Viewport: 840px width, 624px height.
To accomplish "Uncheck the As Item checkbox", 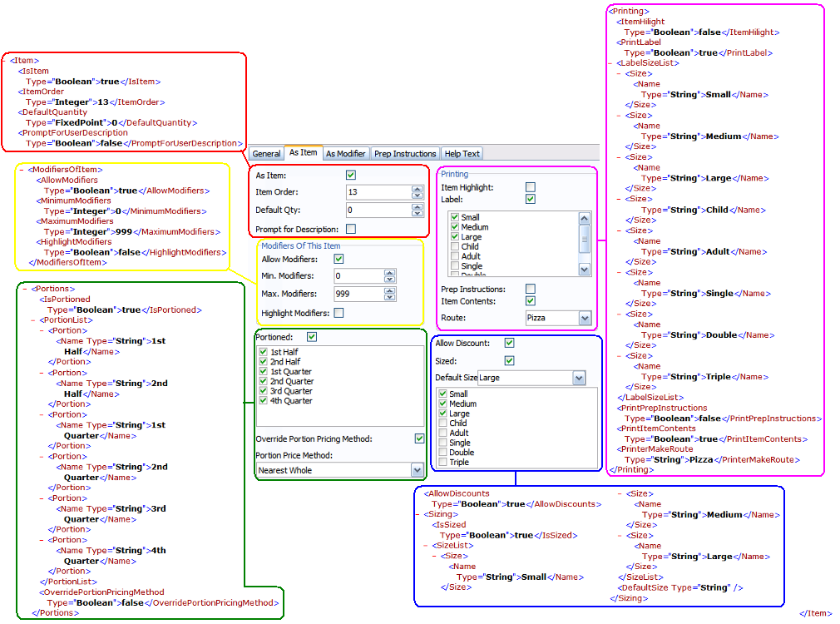I will pyautogui.click(x=350, y=176).
